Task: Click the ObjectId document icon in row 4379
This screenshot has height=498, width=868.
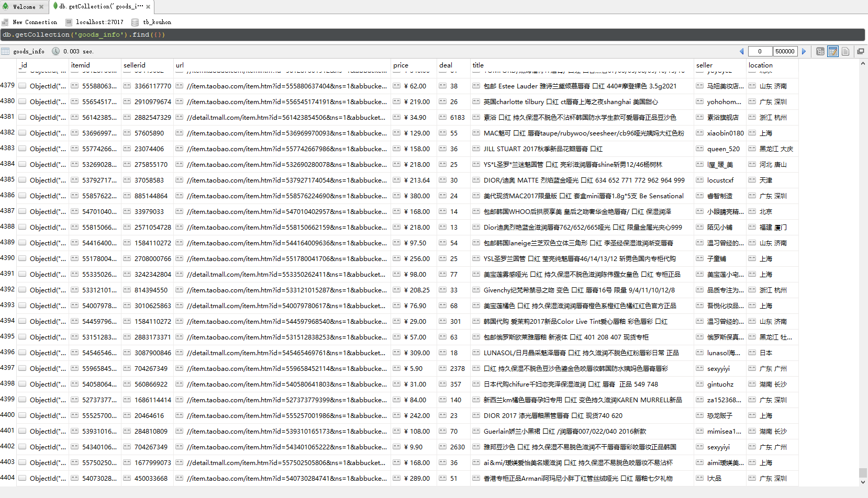Action: (23, 86)
